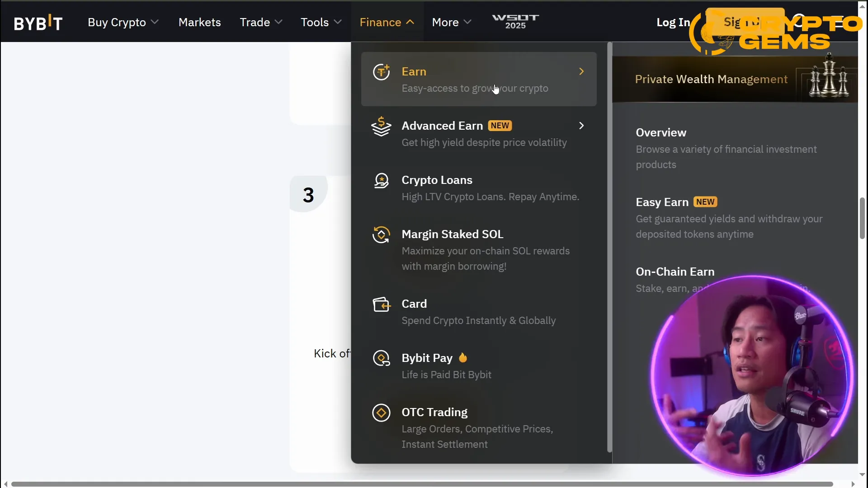Select Margin Staked SOL menu entry

[479, 249]
